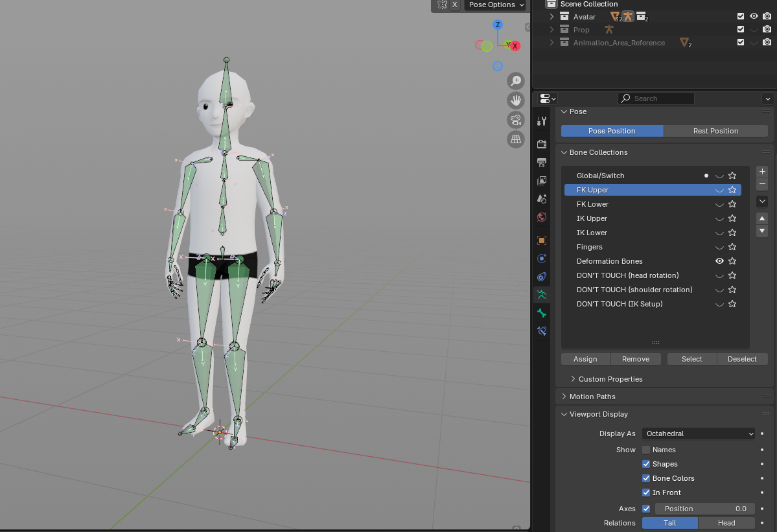This screenshot has height=532, width=777.
Task: Toggle camera view gizmo in viewport
Action: (x=516, y=120)
